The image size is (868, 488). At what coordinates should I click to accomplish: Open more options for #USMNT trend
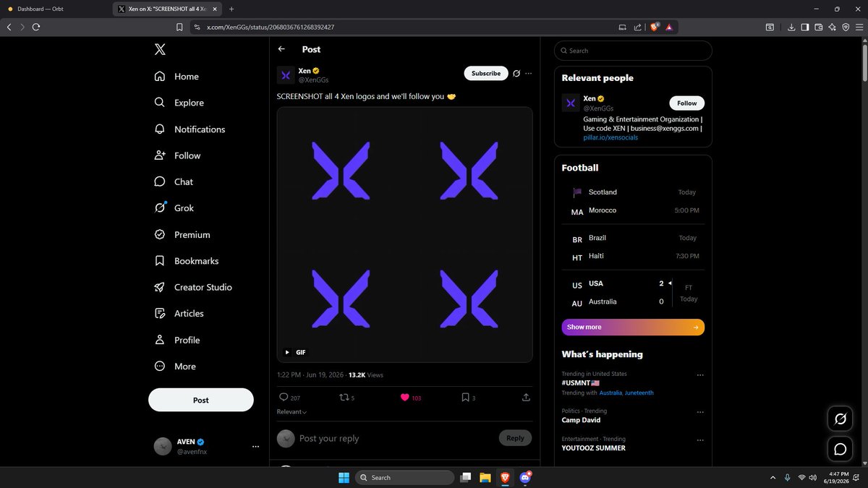pos(699,375)
